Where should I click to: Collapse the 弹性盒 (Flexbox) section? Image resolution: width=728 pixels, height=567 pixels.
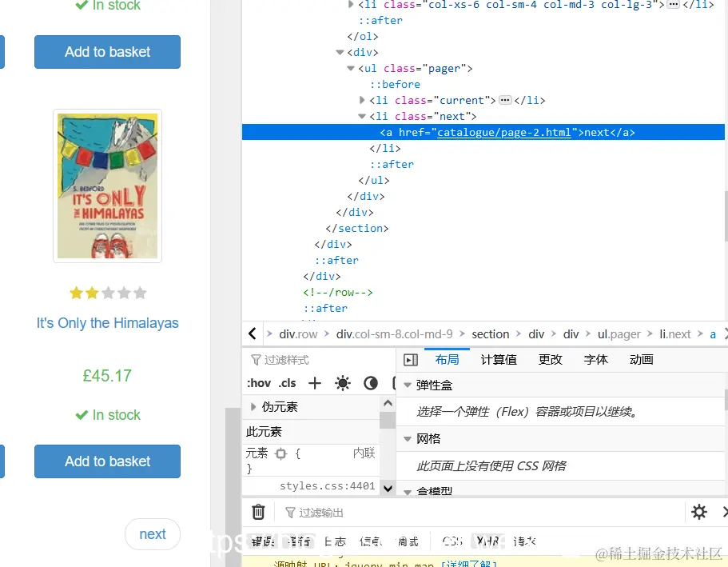(408, 383)
